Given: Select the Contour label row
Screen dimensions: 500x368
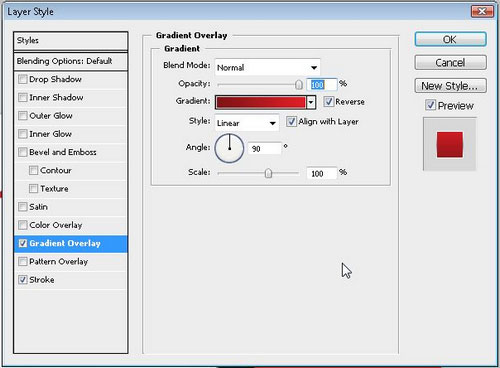Looking at the screenshot, I should 56,170.
